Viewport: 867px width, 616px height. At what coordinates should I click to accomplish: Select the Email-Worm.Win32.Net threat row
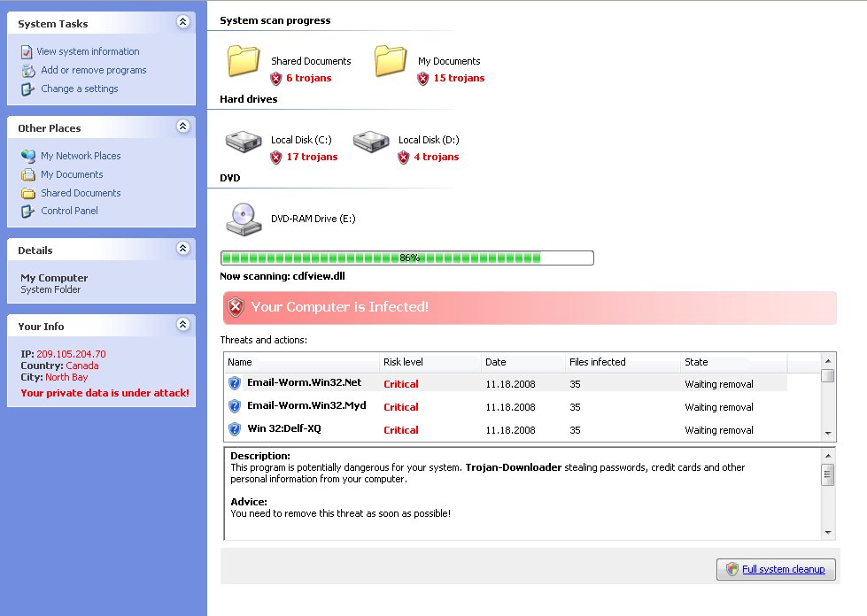(x=507, y=383)
